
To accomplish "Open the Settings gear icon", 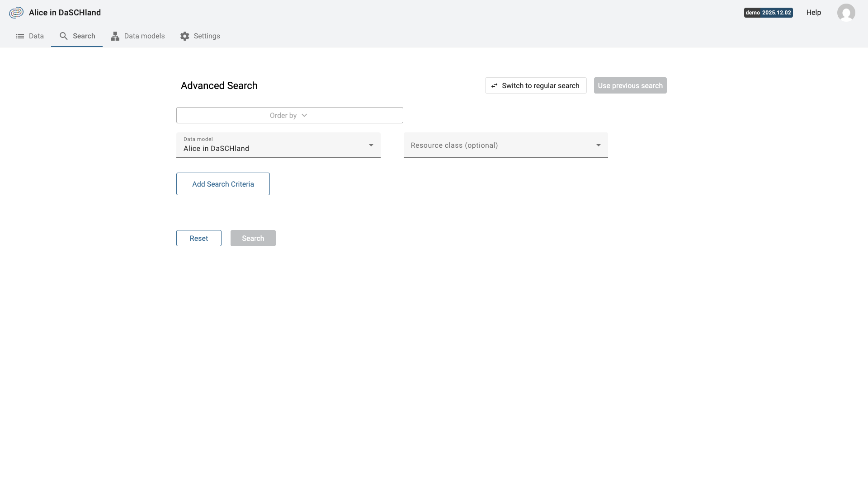I will point(184,36).
